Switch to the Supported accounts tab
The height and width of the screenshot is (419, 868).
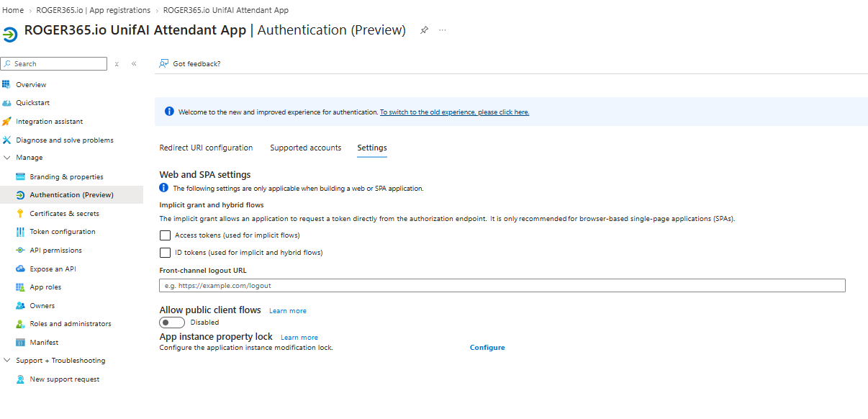306,148
